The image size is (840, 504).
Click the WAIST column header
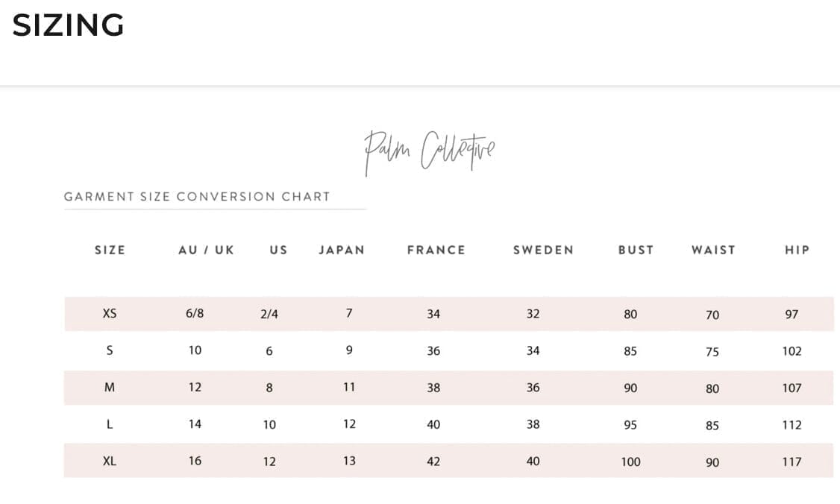click(x=713, y=250)
